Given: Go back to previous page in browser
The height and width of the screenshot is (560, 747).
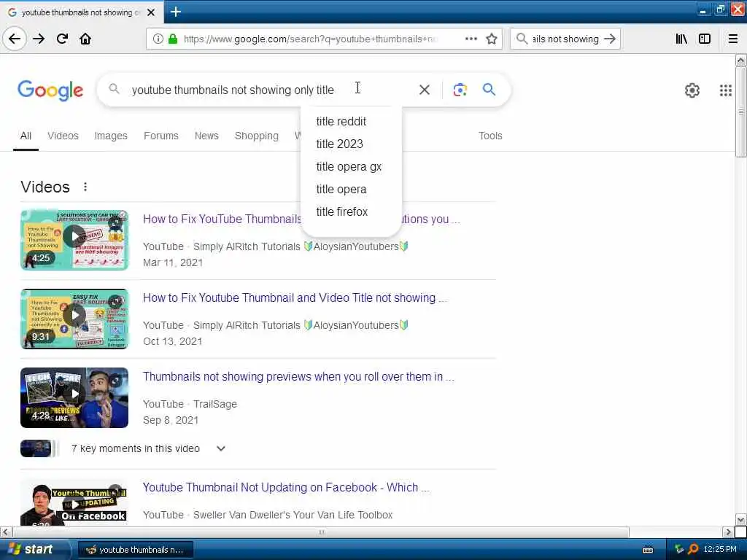Looking at the screenshot, I should point(15,39).
